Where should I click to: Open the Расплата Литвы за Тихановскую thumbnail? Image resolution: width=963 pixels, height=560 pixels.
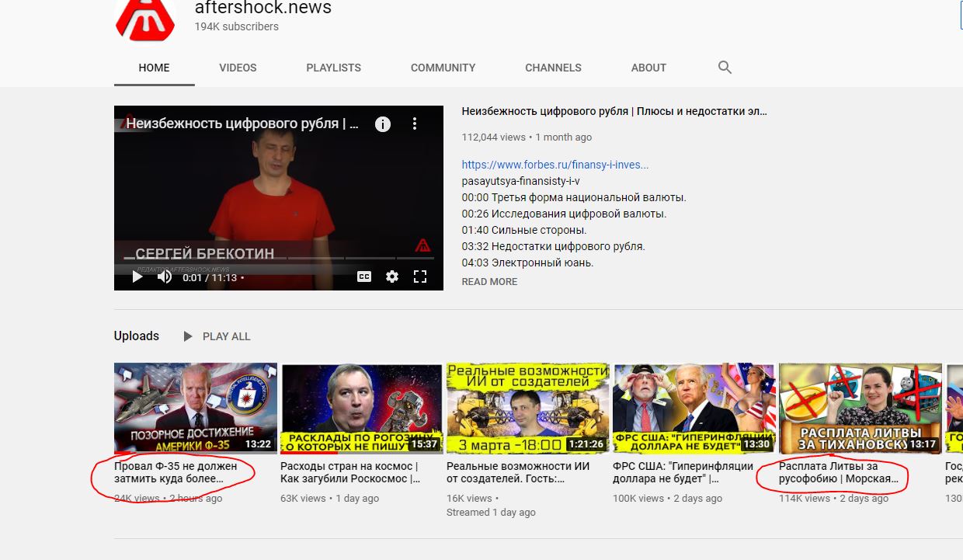(x=860, y=409)
